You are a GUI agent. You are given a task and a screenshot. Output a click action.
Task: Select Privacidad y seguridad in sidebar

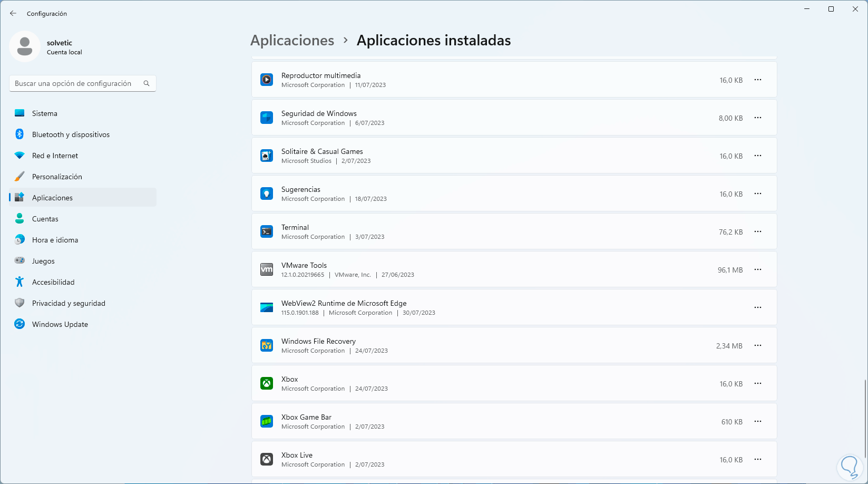coord(69,303)
